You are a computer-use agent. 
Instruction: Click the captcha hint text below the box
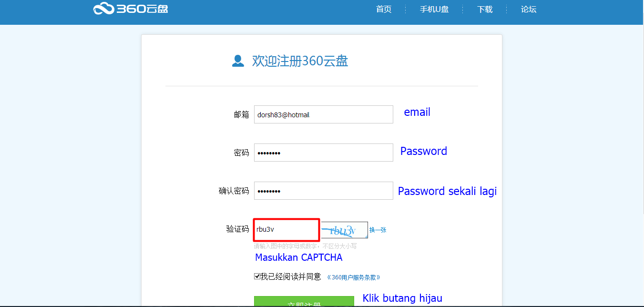pos(305,246)
